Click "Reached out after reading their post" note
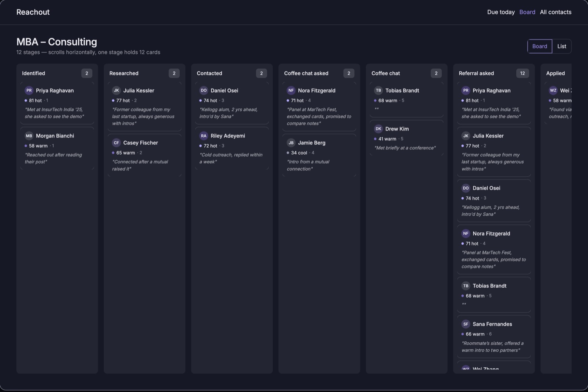This screenshot has height=392, width=588. tap(53, 158)
